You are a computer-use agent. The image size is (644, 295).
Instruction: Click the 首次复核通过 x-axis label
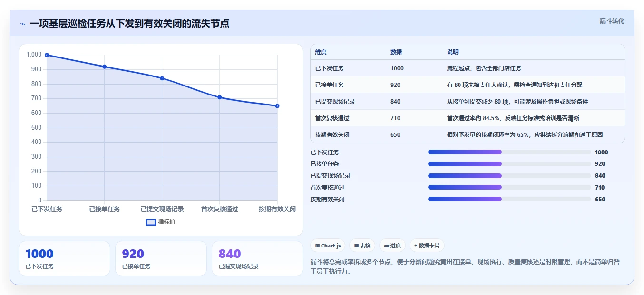[220, 209]
